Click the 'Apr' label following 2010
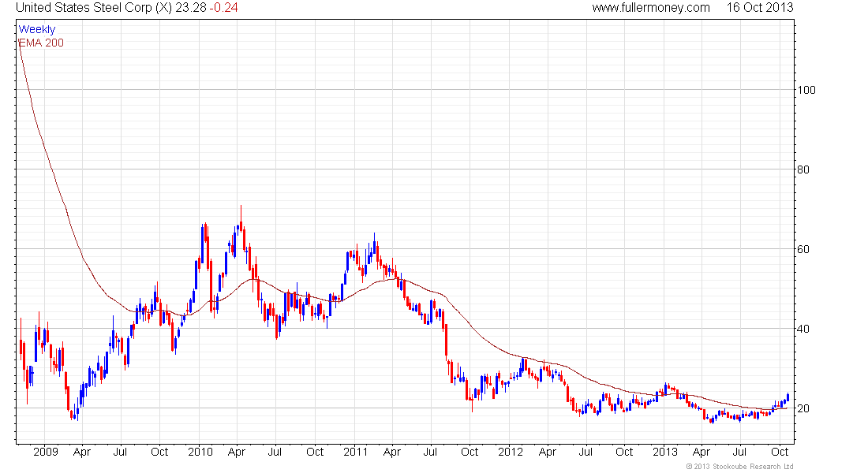 tap(237, 453)
